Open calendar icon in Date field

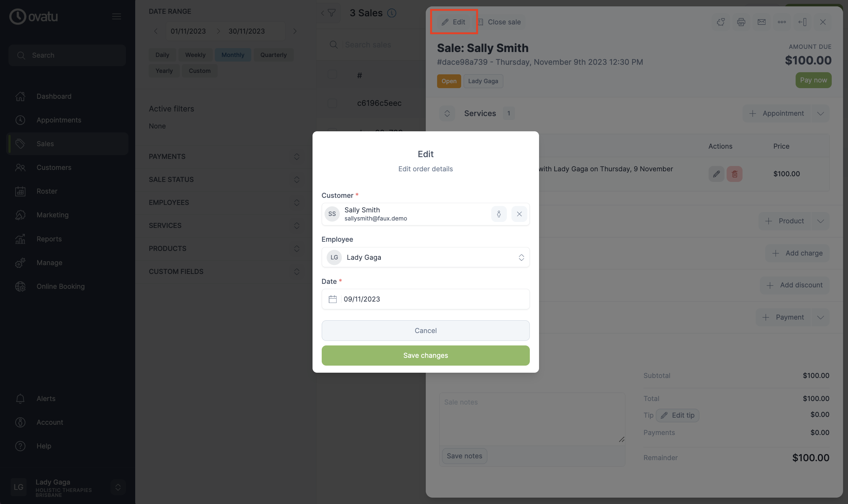[332, 299]
